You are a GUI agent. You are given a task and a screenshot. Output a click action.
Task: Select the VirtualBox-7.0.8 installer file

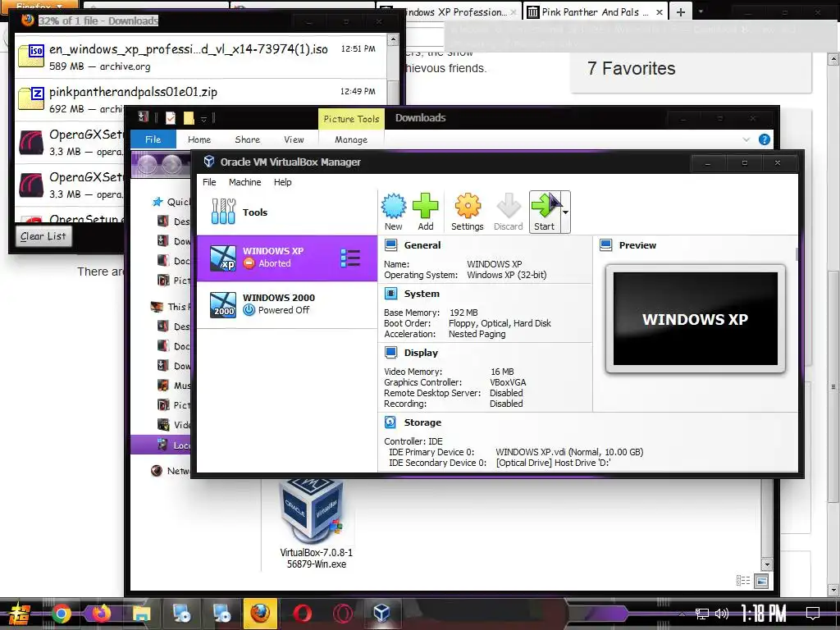(x=316, y=524)
